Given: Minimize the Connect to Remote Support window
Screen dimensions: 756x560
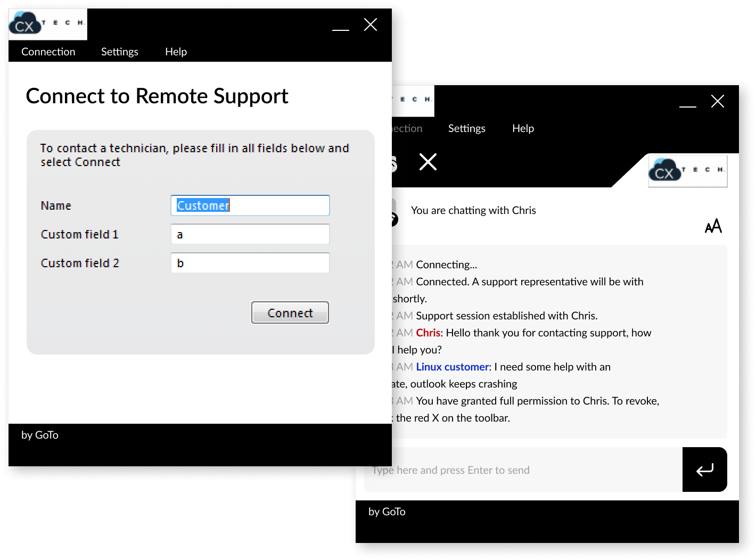Looking at the screenshot, I should click(x=341, y=26).
